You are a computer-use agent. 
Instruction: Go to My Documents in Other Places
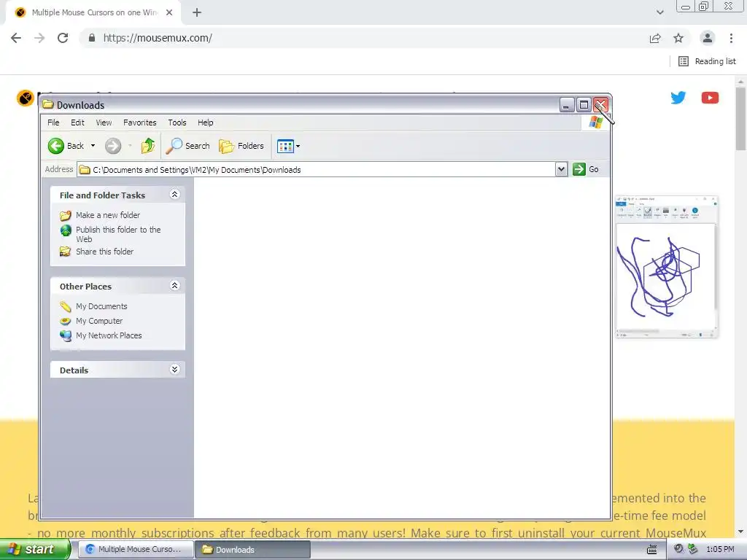(x=101, y=306)
